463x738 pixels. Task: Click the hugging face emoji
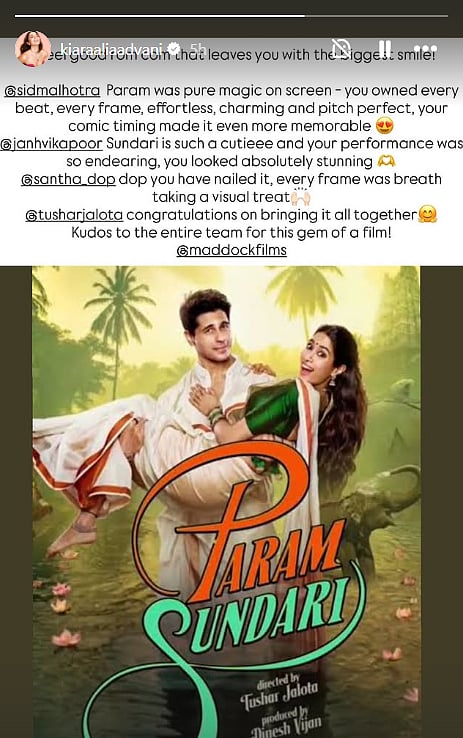tap(428, 215)
